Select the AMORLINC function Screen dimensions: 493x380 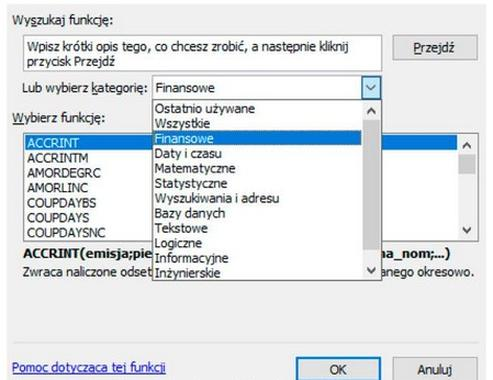pos(88,188)
